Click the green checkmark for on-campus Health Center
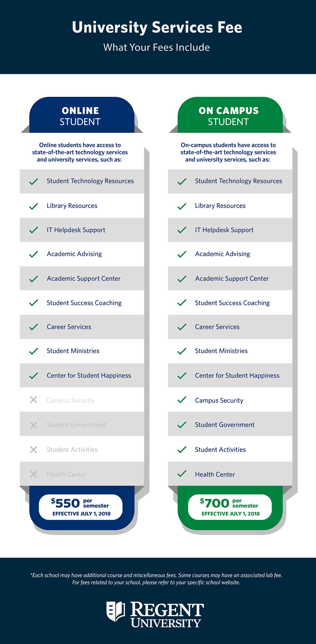 click(x=182, y=474)
